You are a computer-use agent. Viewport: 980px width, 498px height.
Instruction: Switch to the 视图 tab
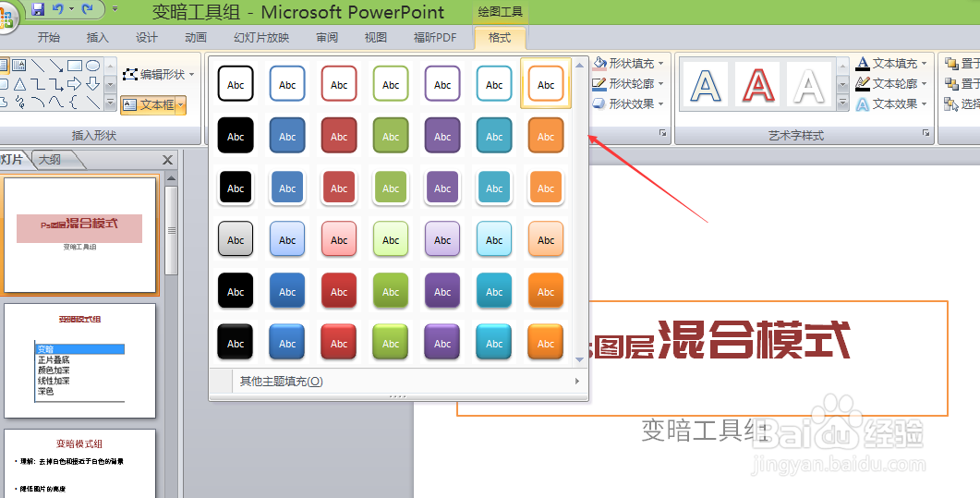pos(376,38)
